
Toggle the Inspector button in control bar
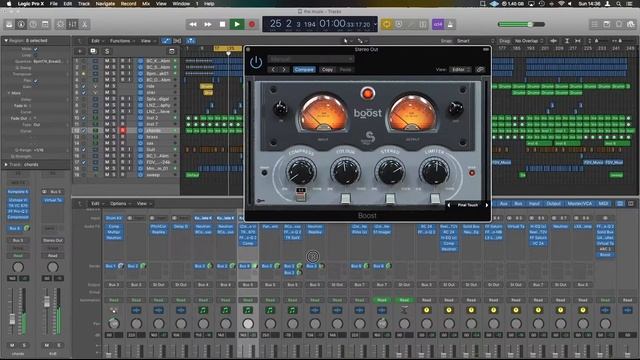pos(21,24)
